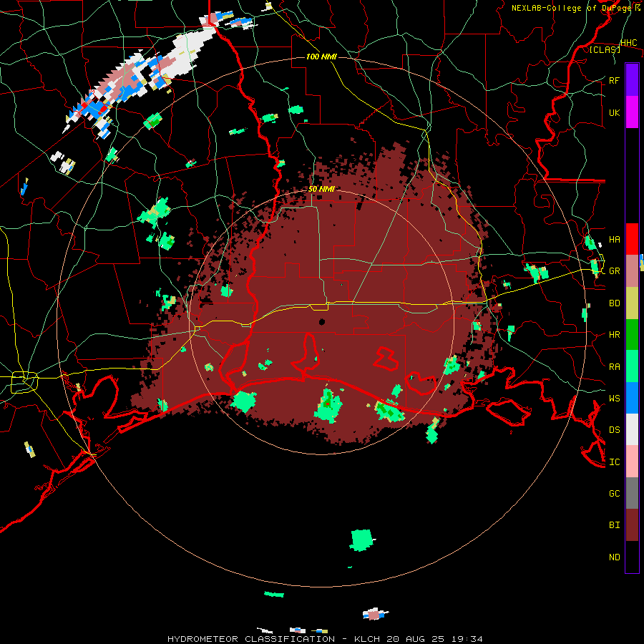Click the "GR" legend label
This screenshot has width=644, height=644.
[614, 271]
